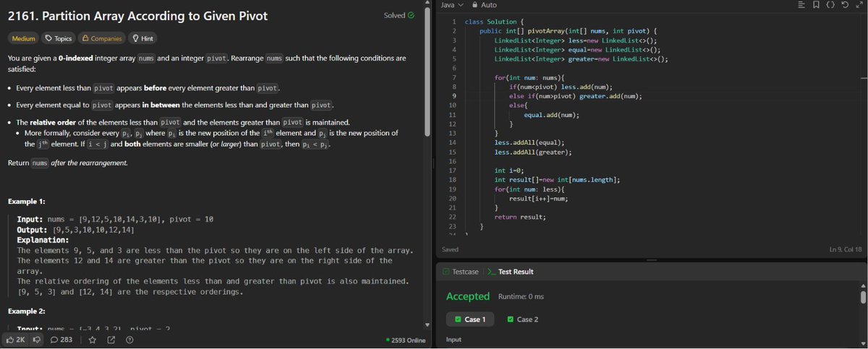Click code line 'equal.add(num);'
This screenshot has height=349, width=868.
551,115
